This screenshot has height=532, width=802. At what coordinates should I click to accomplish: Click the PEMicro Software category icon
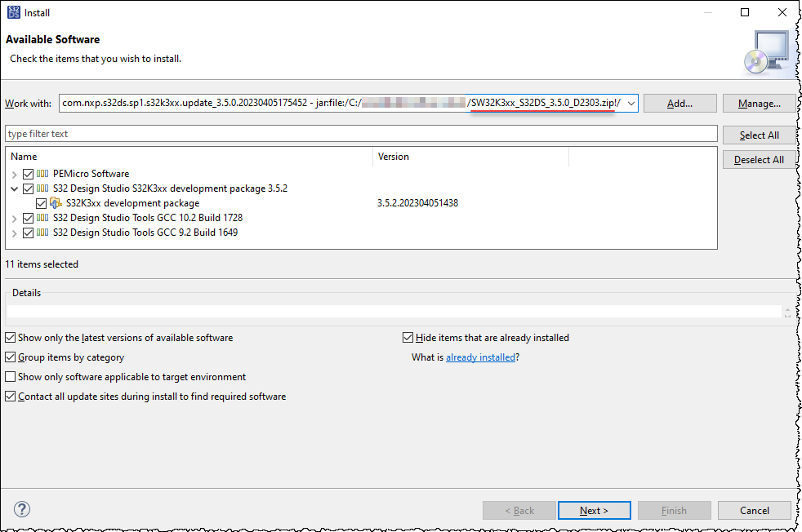43,174
